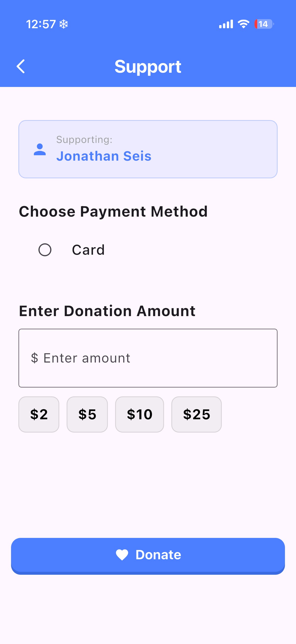This screenshot has height=644, width=296.
Task: Tap the dollar sign prefix in amount field
Action: pyautogui.click(x=34, y=358)
